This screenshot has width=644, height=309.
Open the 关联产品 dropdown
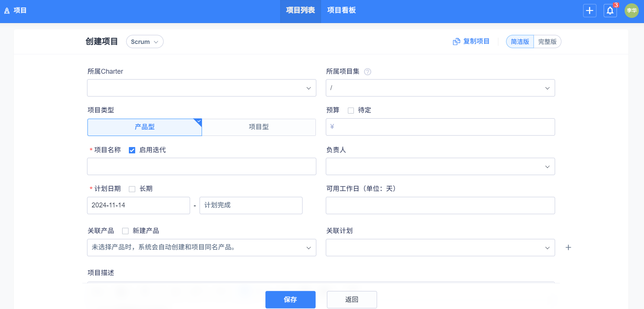202,248
